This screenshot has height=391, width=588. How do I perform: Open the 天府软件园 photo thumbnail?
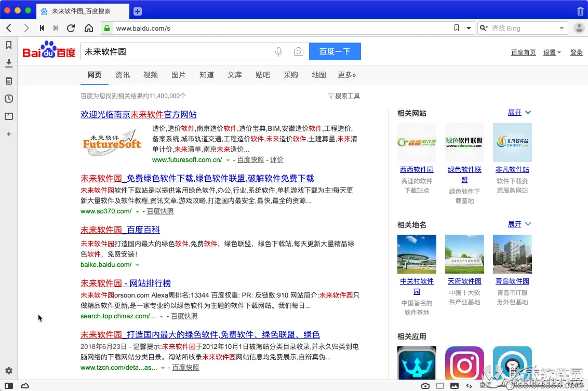[x=464, y=254]
